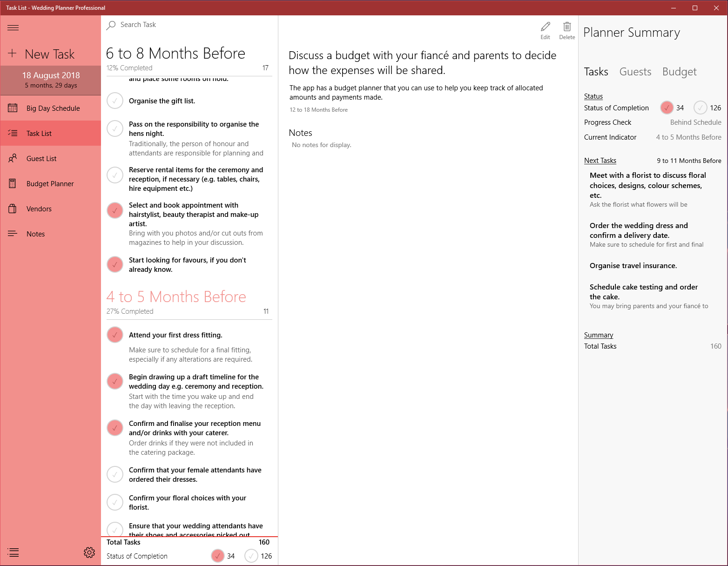Image resolution: width=728 pixels, height=566 pixels.
Task: Click the New Task plus icon
Action: [13, 54]
